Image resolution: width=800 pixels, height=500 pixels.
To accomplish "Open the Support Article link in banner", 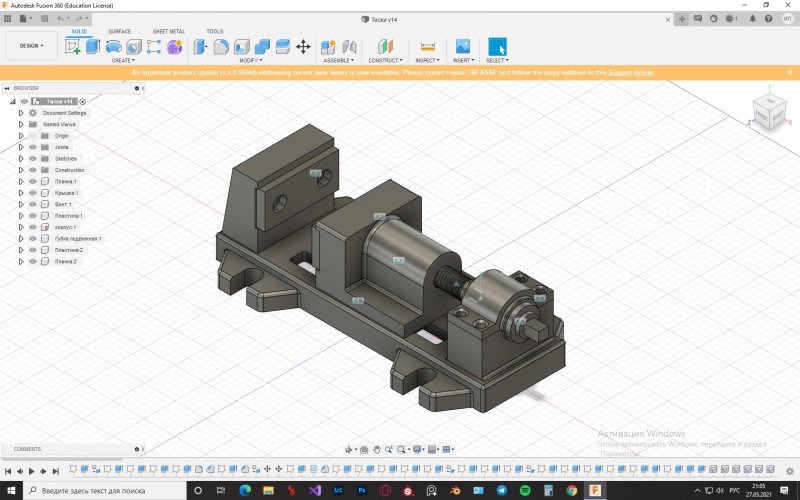I will (632, 72).
